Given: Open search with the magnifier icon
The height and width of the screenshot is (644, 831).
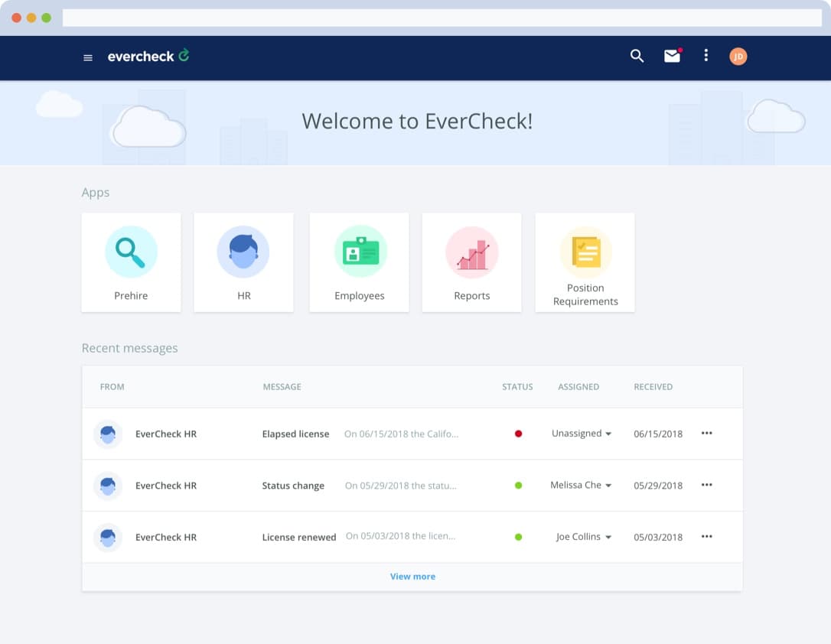Looking at the screenshot, I should [x=637, y=56].
